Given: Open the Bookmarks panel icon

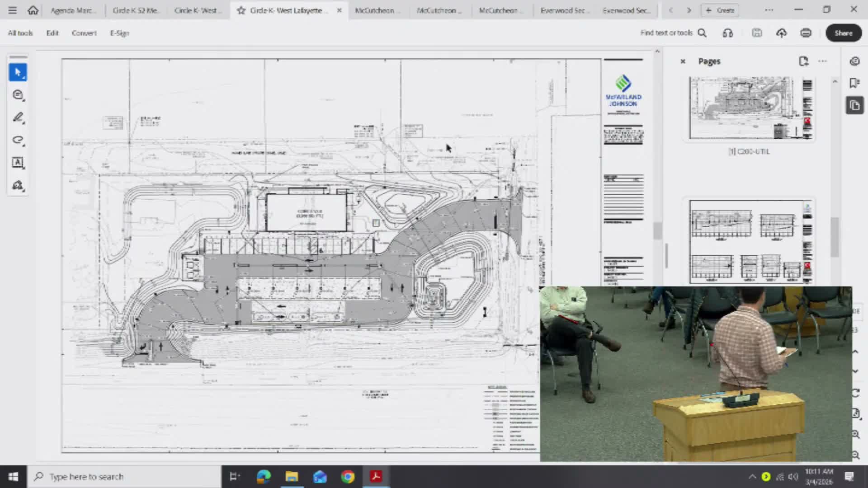Looking at the screenshot, I should 854,83.
